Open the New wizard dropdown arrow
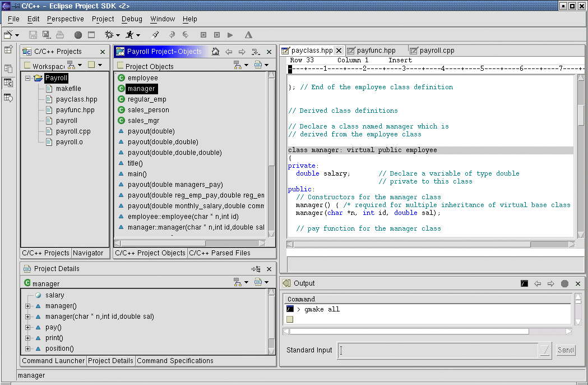Viewport: 588px width, 385px height. pyautogui.click(x=17, y=35)
